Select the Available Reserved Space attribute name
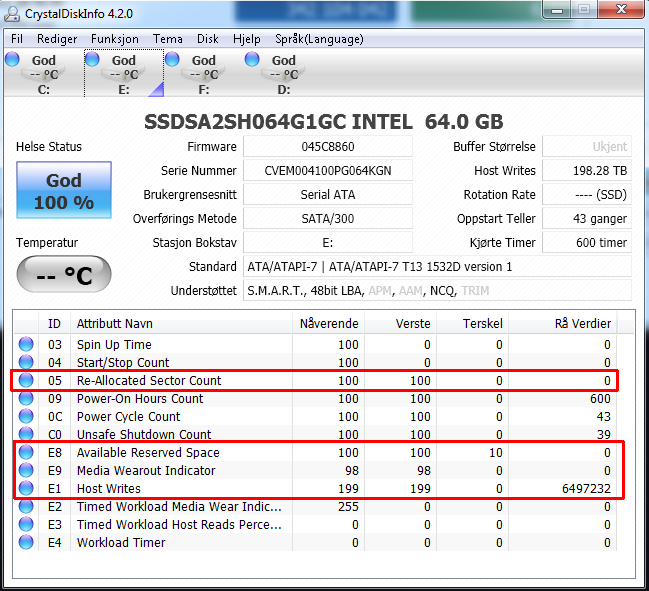The image size is (649, 591). tap(148, 453)
